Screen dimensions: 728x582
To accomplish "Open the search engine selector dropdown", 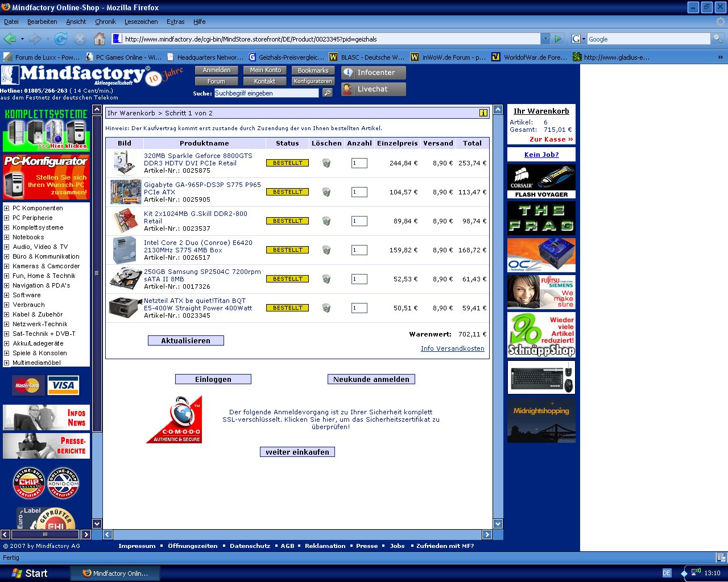I will pyautogui.click(x=578, y=39).
